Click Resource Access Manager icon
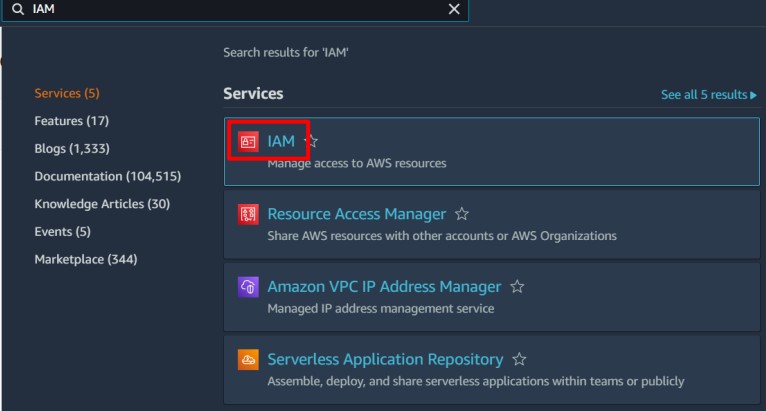 pyautogui.click(x=248, y=214)
